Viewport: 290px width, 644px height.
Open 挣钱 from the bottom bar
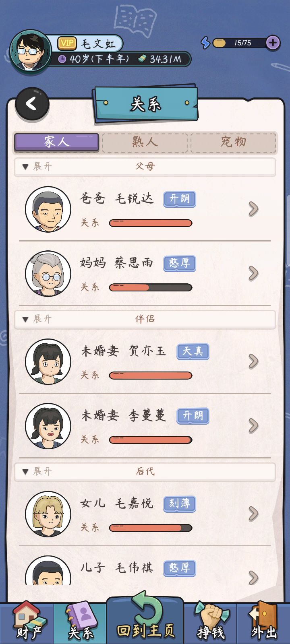coord(211,622)
